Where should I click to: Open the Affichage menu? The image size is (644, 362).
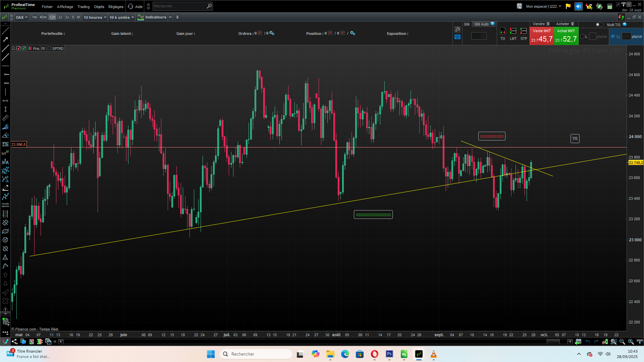[x=65, y=7]
